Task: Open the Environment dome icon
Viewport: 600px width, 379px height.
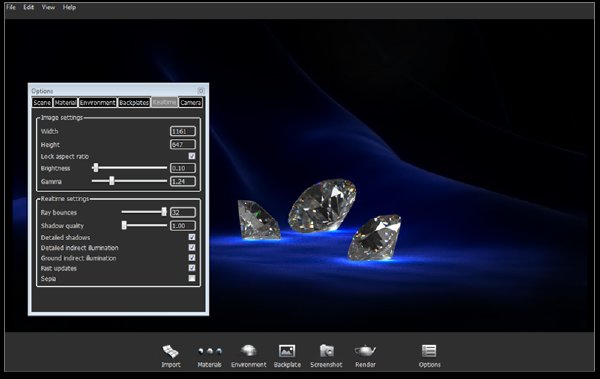Action: tap(249, 351)
